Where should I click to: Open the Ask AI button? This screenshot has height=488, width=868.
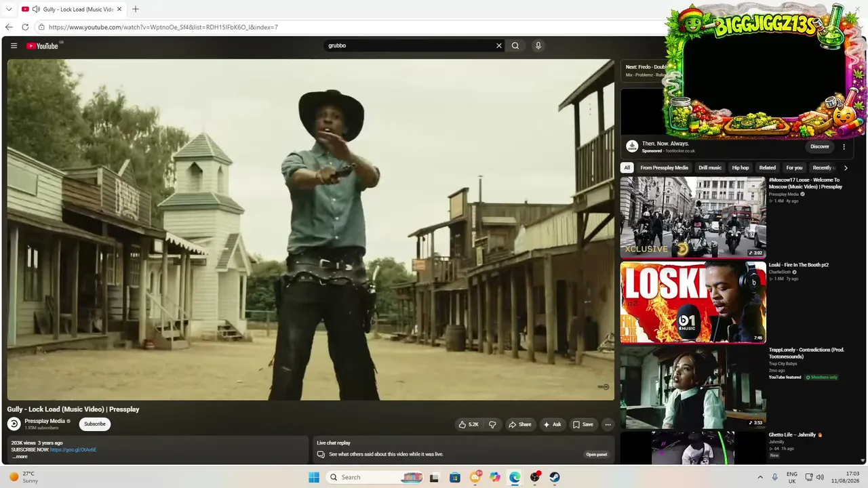pos(552,424)
